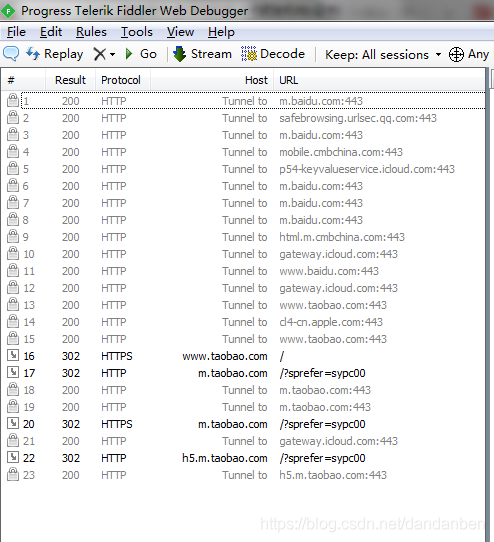
Task: Open the File menu
Action: click(x=16, y=32)
